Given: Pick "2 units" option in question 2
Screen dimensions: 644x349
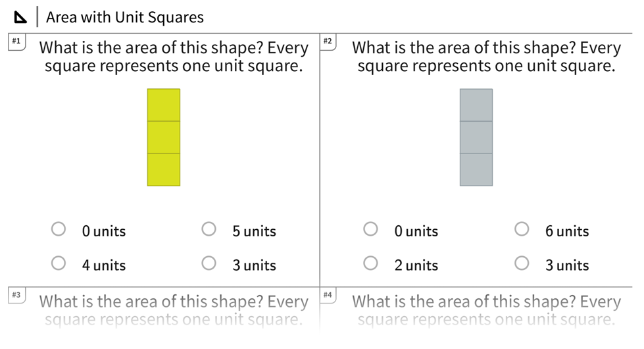Looking at the screenshot, I should tap(371, 263).
